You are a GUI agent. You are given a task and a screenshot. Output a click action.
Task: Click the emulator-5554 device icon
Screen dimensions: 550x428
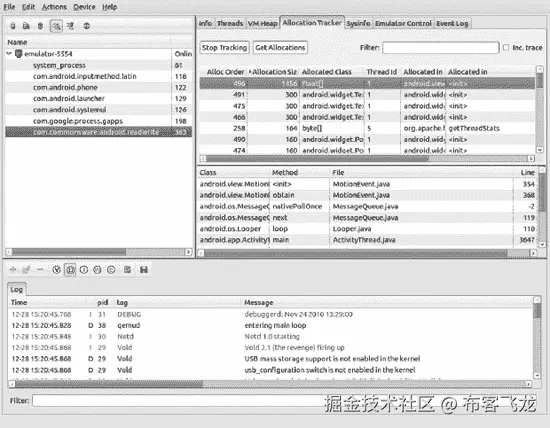pos(19,54)
